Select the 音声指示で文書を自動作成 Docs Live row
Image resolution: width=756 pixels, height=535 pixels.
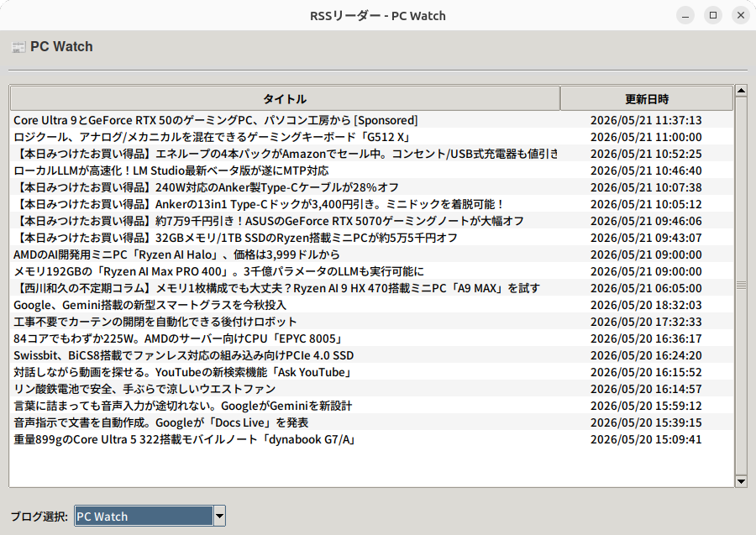pyautogui.click(x=371, y=422)
